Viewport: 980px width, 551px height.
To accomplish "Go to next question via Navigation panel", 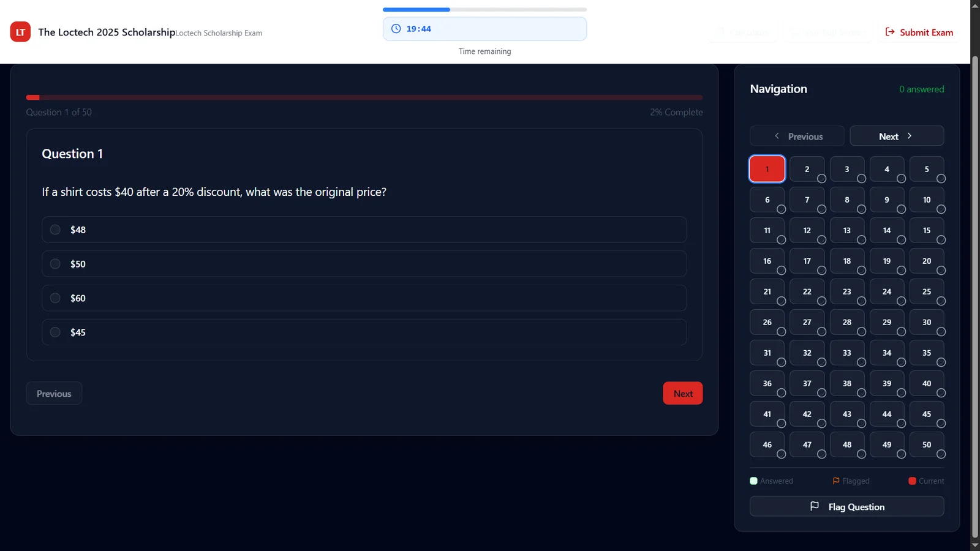I will click(x=897, y=136).
